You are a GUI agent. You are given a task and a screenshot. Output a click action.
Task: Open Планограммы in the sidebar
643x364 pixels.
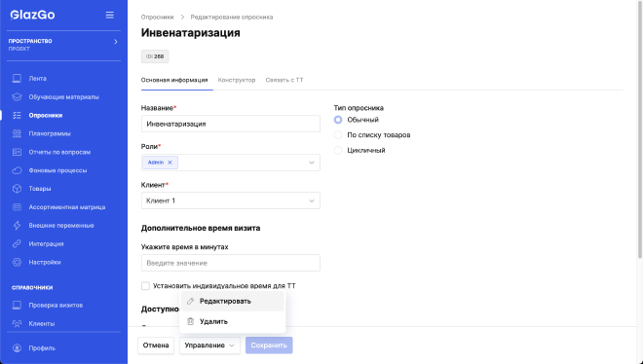click(50, 133)
